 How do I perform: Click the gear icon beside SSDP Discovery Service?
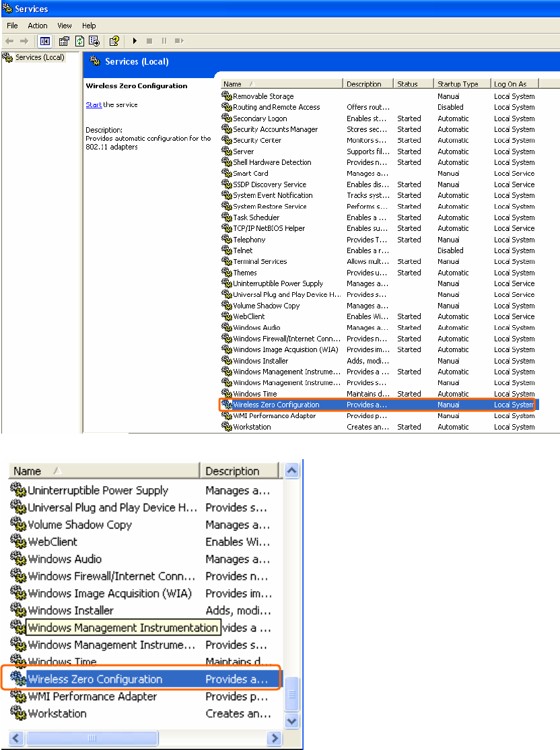point(227,184)
